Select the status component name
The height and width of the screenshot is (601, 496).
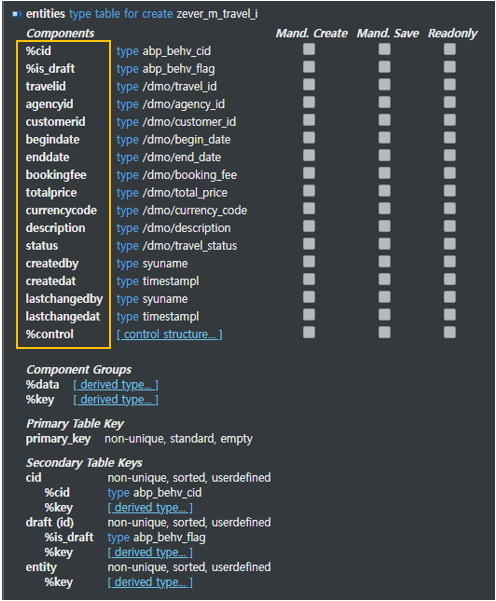42,246
